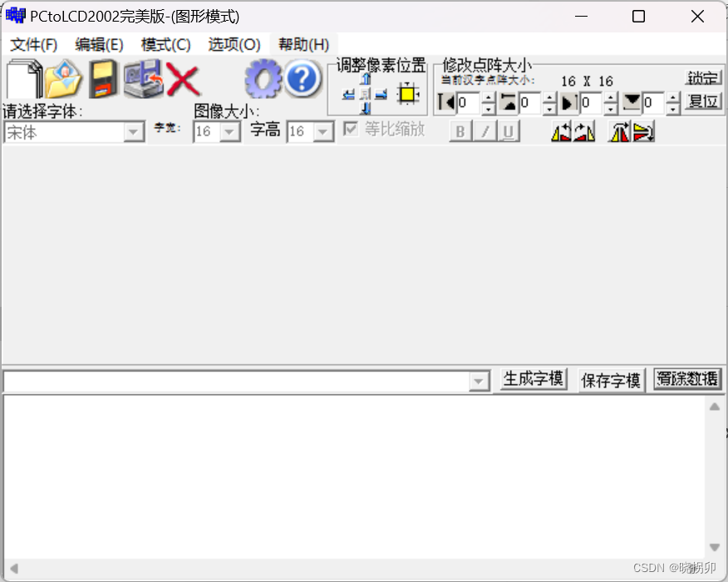Click in the bottom edge value field

point(653,102)
